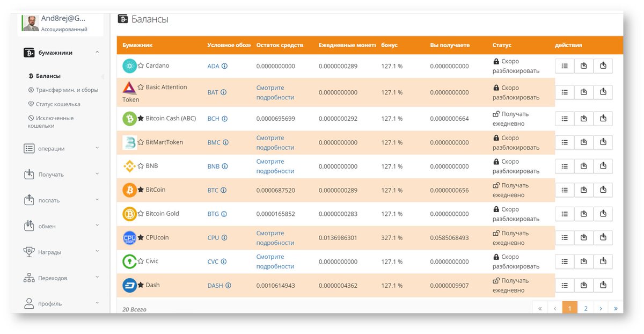Click the CPUcoin logo
644x334 pixels.
pyautogui.click(x=129, y=238)
